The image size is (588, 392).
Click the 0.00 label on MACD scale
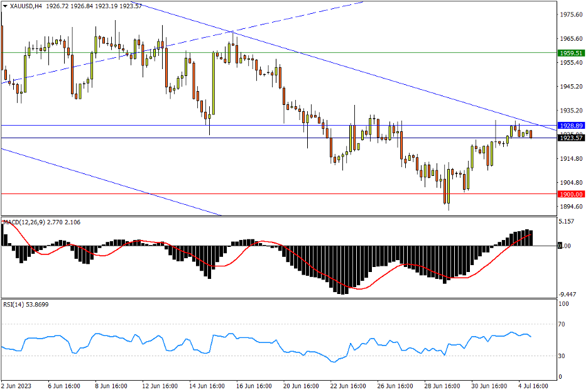tap(565, 246)
